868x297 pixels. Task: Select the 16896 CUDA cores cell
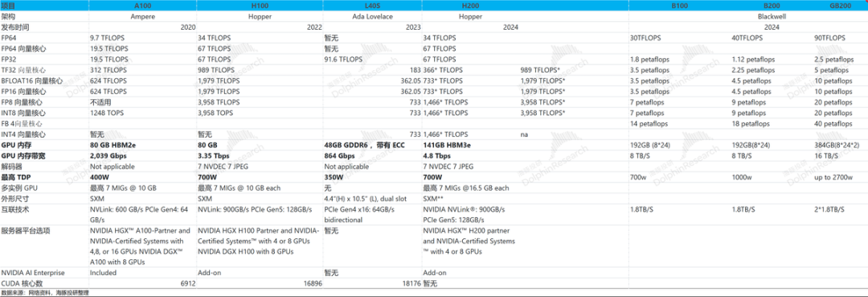point(313,283)
